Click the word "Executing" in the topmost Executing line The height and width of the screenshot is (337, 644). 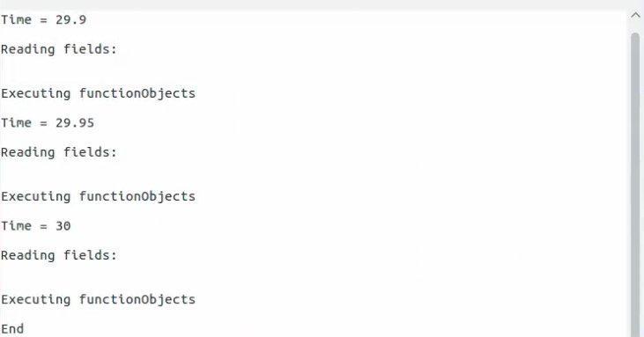(x=36, y=93)
